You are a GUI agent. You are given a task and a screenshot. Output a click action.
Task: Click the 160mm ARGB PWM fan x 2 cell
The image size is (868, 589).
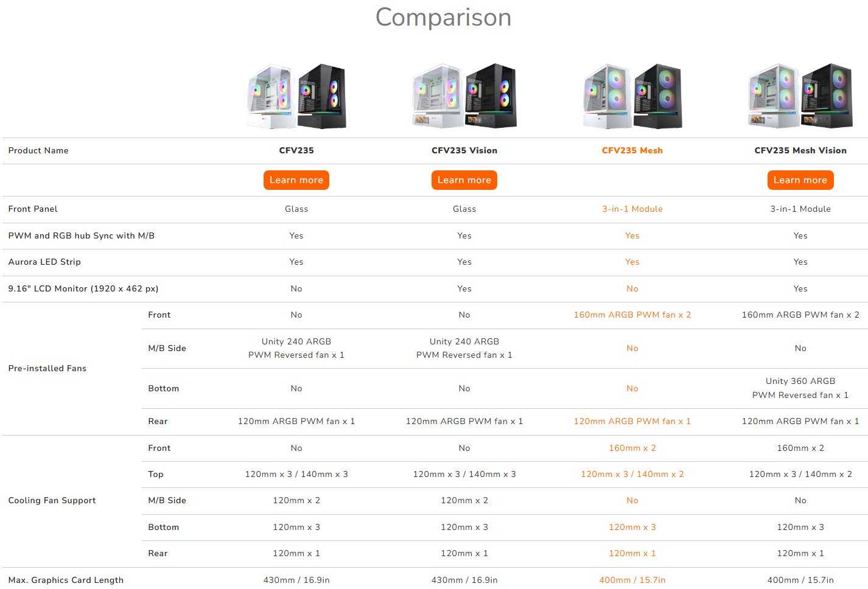click(632, 315)
